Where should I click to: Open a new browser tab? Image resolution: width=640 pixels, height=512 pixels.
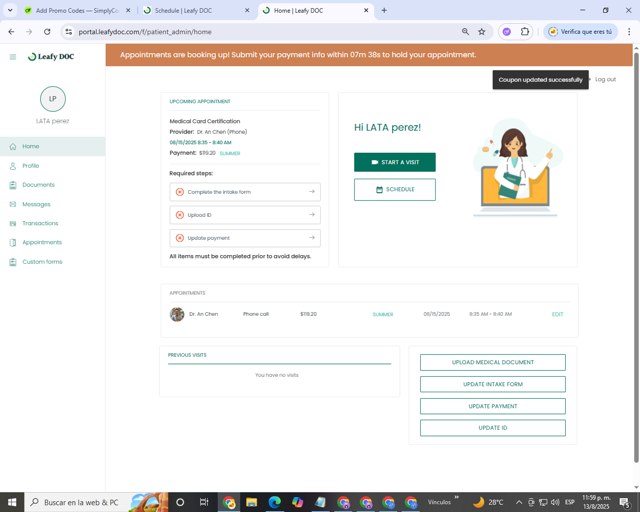point(384,11)
